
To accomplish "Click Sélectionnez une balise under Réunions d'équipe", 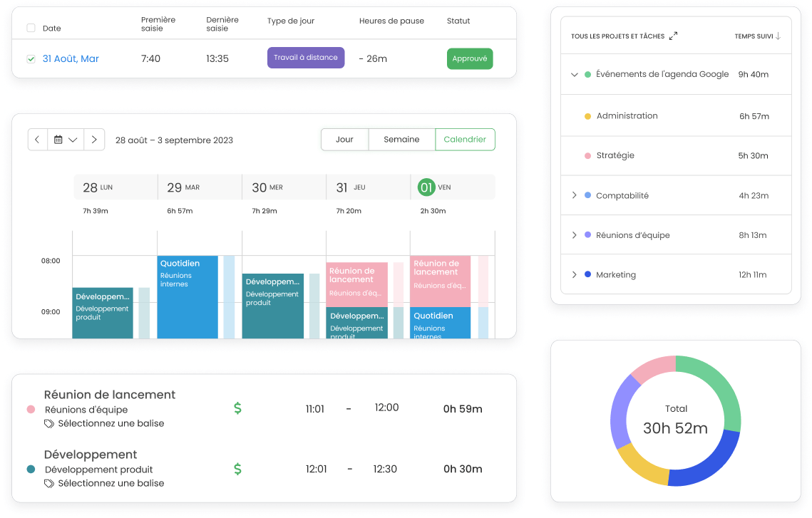I will click(x=111, y=423).
